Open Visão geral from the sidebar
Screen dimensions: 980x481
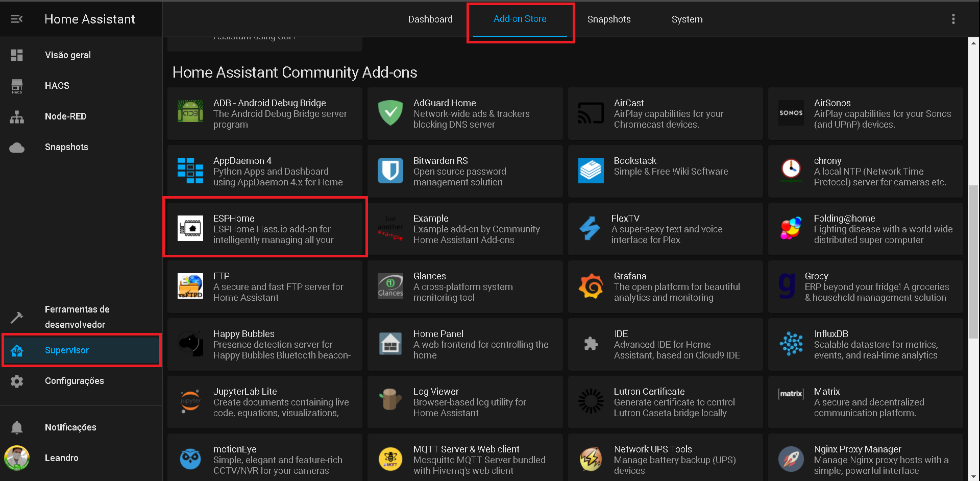click(82, 55)
